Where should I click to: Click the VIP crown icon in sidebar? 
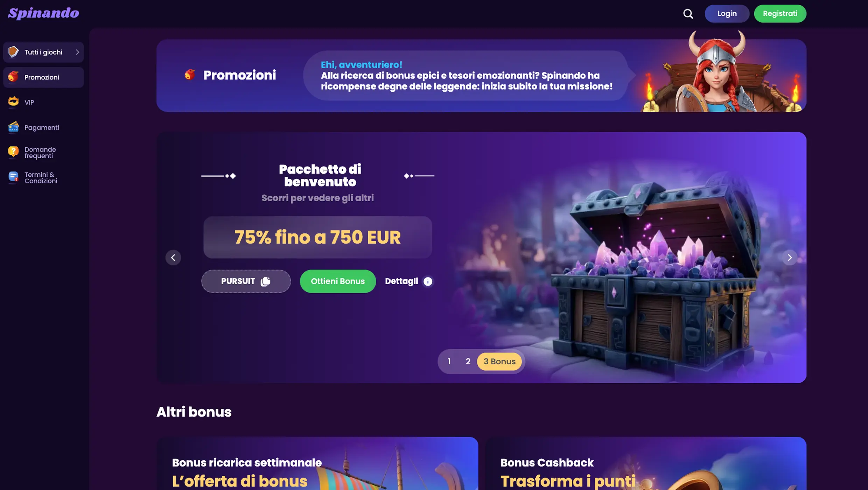click(13, 102)
